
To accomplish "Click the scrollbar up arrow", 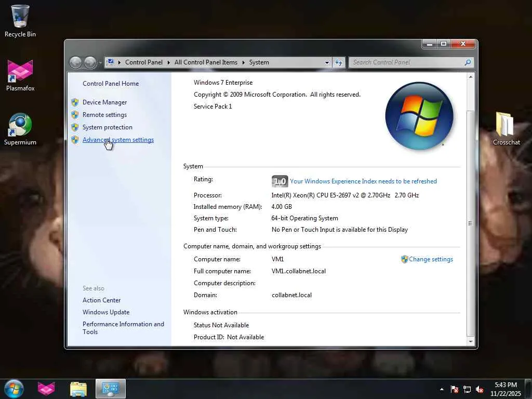I will point(470,77).
